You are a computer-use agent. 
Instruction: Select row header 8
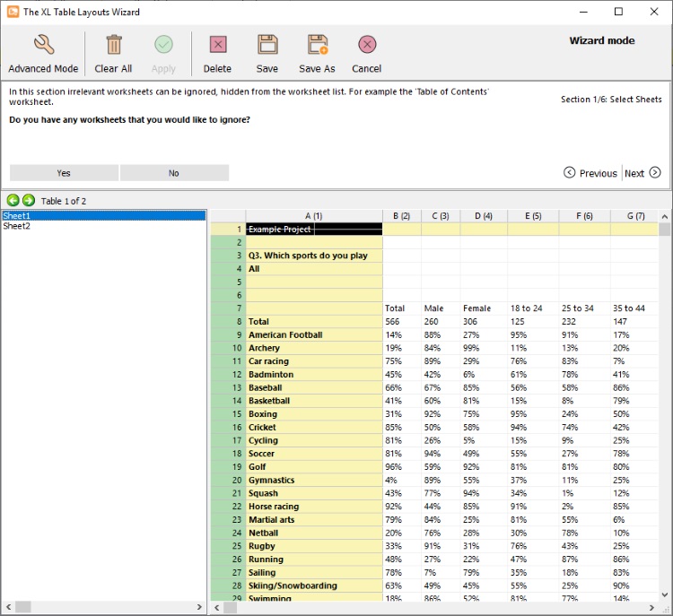228,321
